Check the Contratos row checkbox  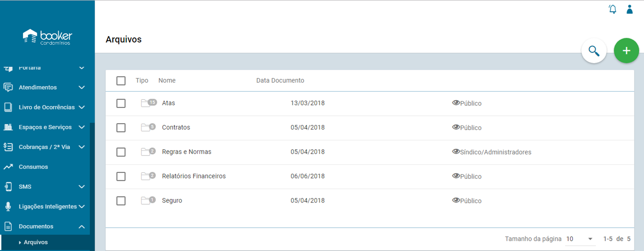tap(121, 127)
